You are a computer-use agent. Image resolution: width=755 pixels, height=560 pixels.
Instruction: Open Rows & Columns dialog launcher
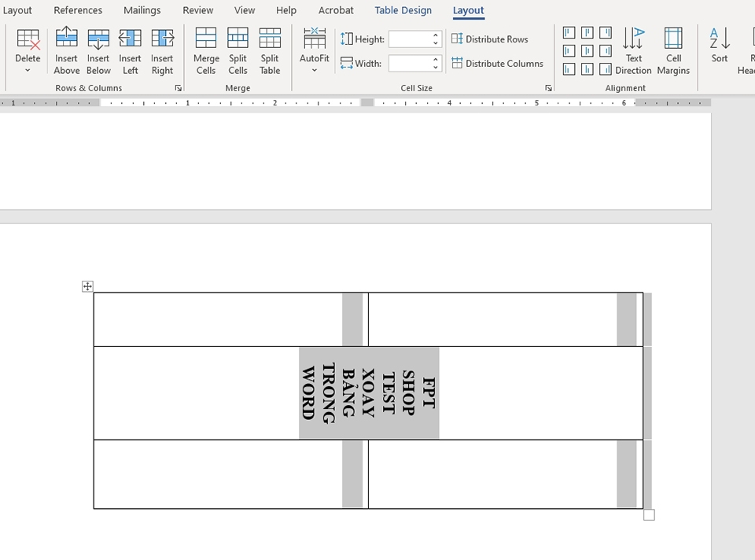point(179,88)
